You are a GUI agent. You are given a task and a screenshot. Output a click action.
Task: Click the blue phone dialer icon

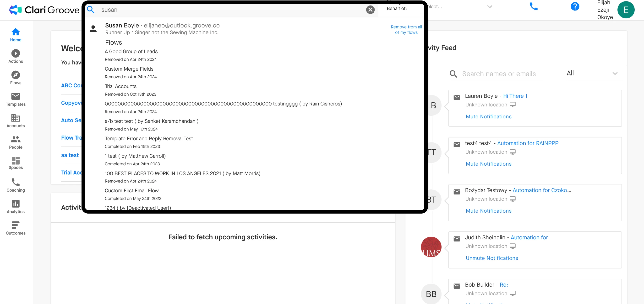534,6
